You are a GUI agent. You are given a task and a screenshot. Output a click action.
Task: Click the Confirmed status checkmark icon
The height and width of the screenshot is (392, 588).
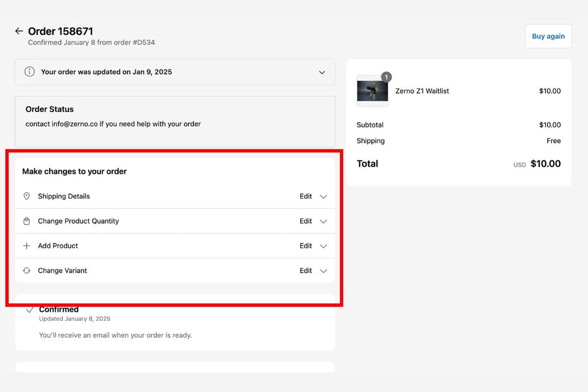[29, 310]
